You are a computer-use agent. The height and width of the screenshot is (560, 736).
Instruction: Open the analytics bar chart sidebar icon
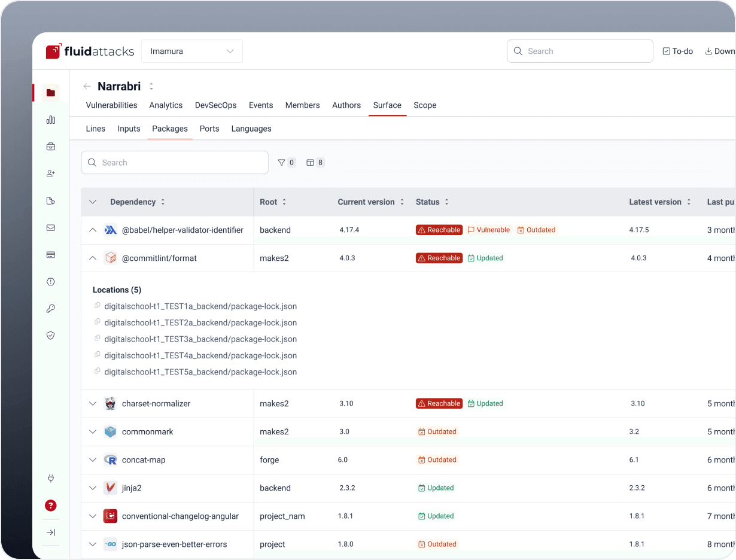coord(51,120)
